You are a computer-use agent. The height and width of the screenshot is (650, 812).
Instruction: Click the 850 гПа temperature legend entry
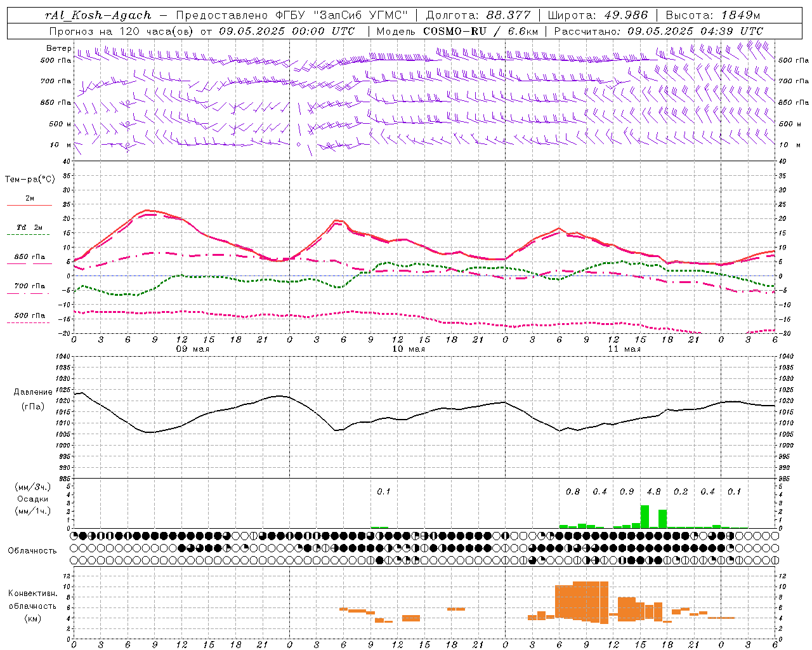click(x=30, y=257)
